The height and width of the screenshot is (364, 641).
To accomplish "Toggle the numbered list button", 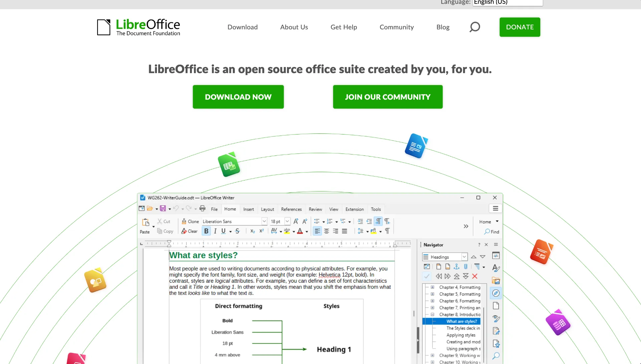I will [330, 221].
